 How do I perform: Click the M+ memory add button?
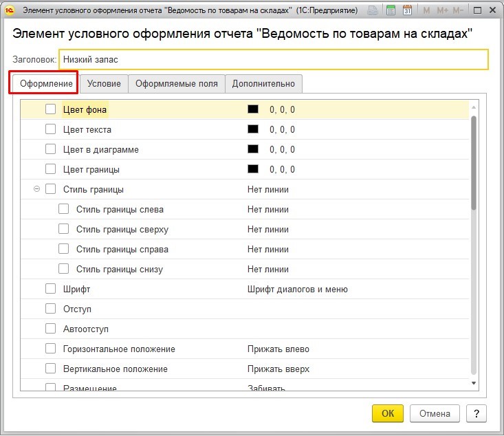(442, 10)
